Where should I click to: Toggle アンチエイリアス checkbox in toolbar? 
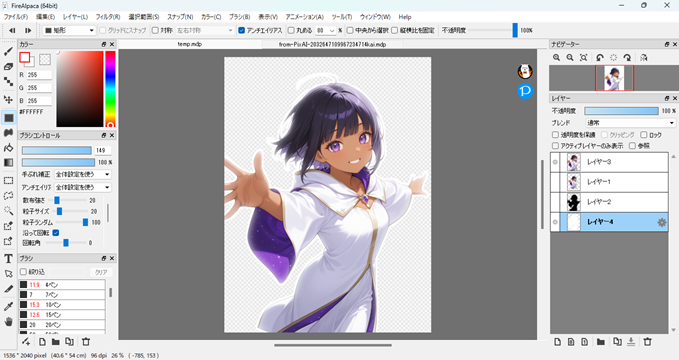(242, 30)
